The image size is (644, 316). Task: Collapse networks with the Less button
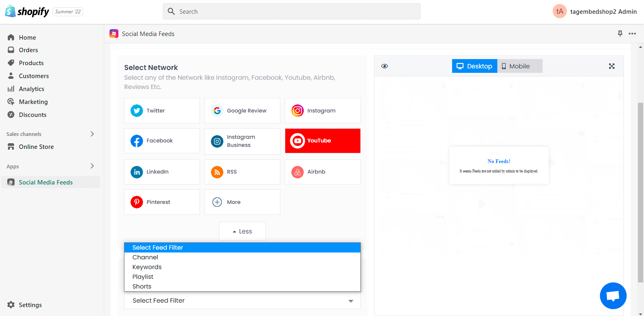point(242,231)
